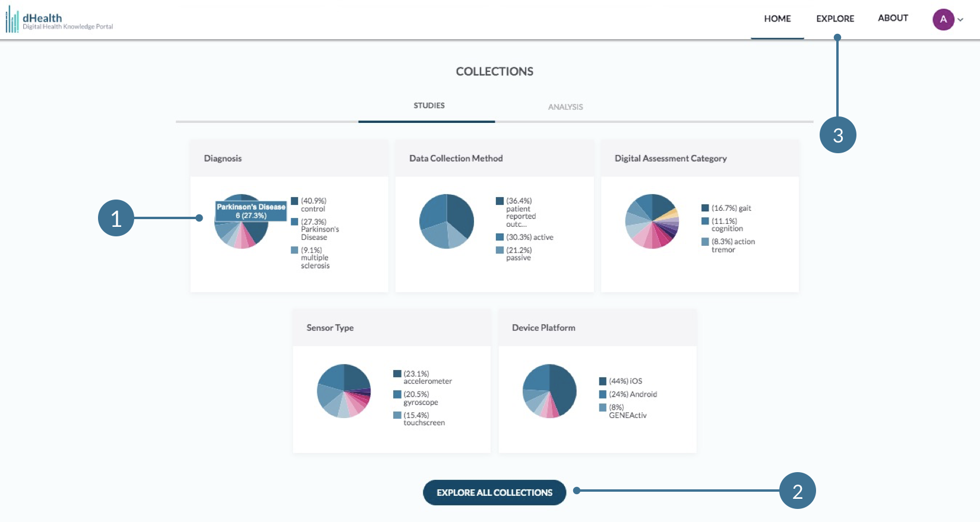Screen dimensions: 980x522
Task: Click the action tremor legend swatch
Action: pos(705,242)
